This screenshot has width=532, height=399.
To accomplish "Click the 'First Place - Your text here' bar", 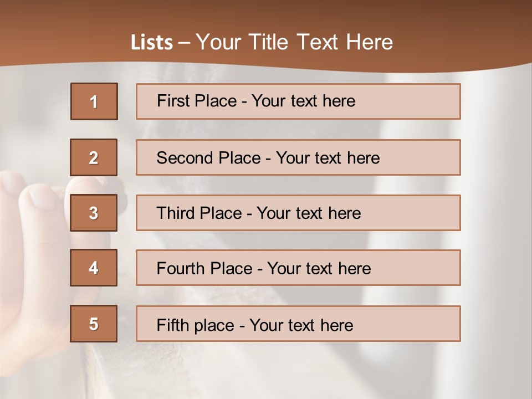I will coord(298,101).
